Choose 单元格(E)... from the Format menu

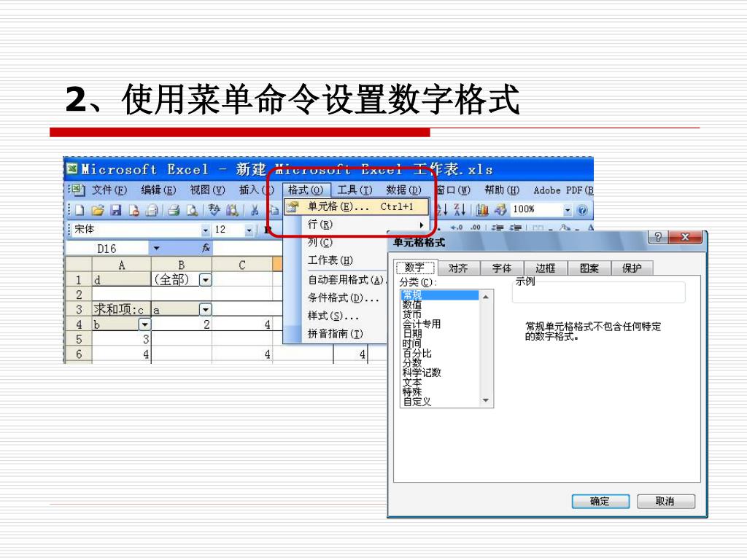357,206
